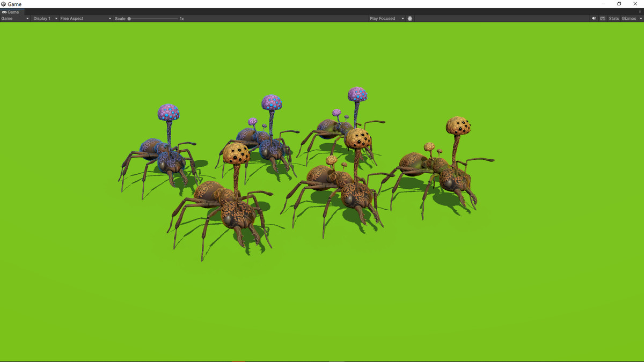Open the Display 1 selector
Viewport: 644px width, 362px height.
[42, 18]
